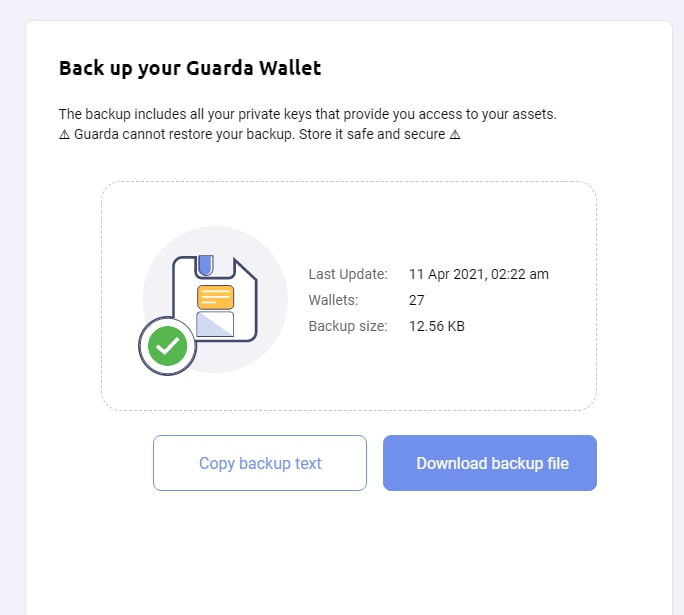Click the Copy backup text button
684x615 pixels.
260,463
